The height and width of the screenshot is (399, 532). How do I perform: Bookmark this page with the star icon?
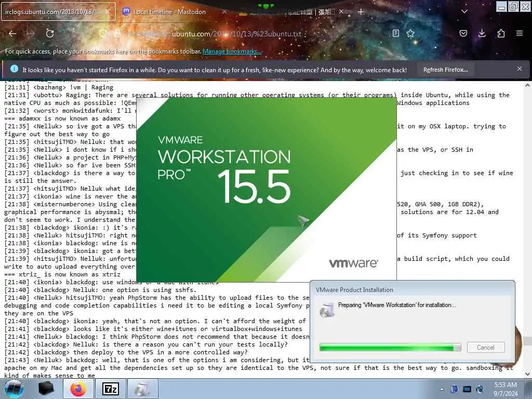(410, 33)
